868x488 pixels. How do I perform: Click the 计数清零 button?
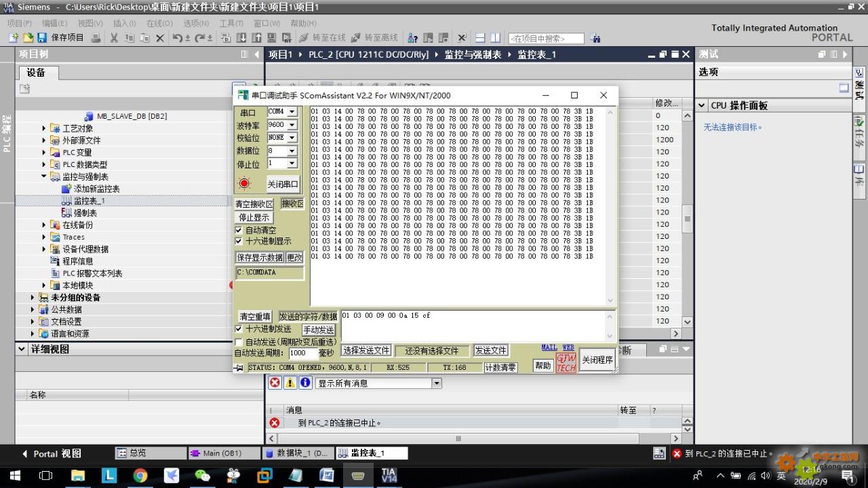tap(500, 368)
